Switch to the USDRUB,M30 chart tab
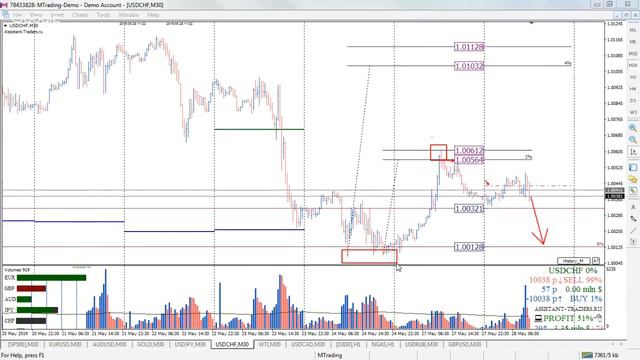The height and width of the screenshot is (360, 640). point(422,344)
